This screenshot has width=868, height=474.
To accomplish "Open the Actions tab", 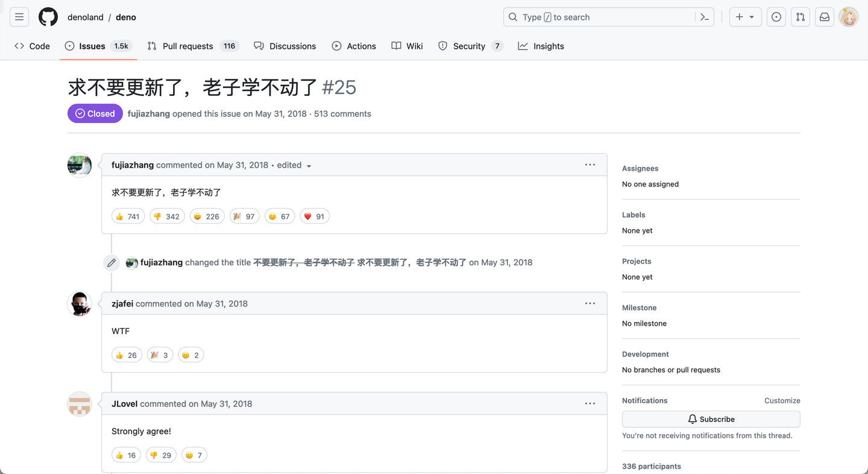I will coord(354,46).
